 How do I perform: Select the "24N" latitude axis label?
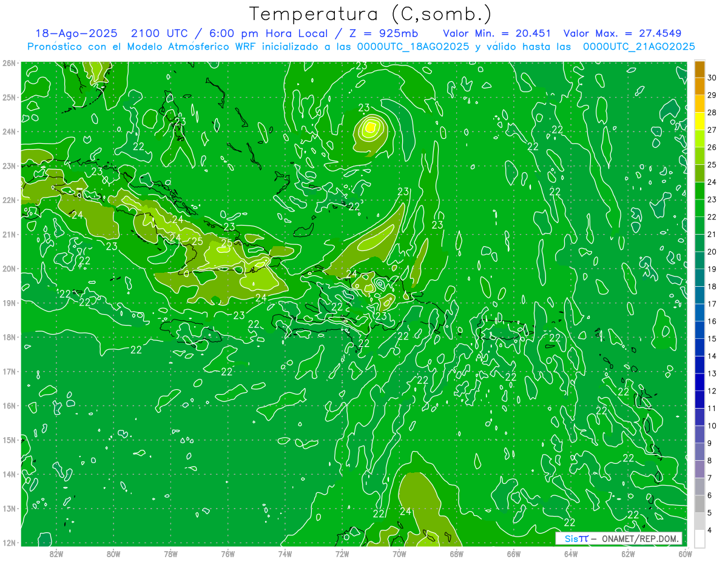10,132
